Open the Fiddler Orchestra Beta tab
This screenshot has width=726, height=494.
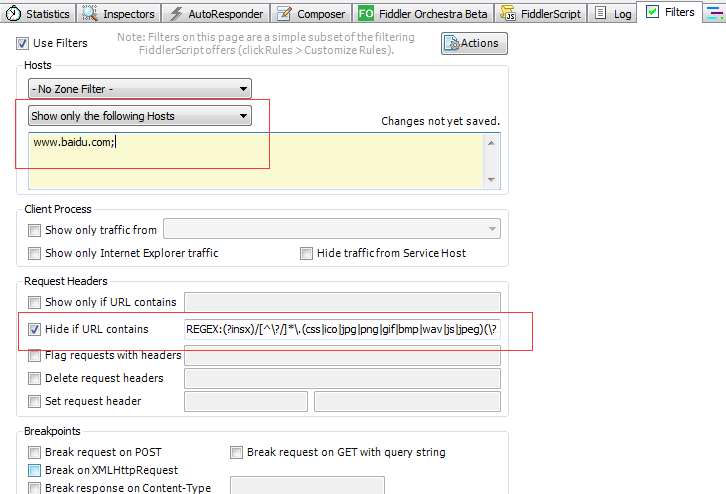click(x=423, y=13)
